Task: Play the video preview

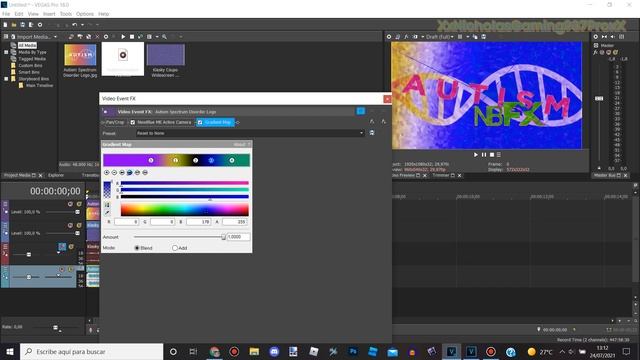Action: (476, 155)
